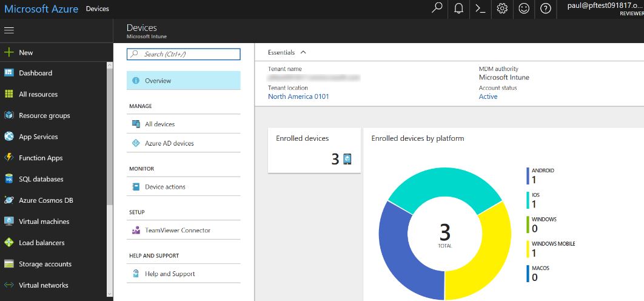The height and width of the screenshot is (301, 644).
Task: Click the Dashboard icon in sidebar
Action: coord(8,73)
